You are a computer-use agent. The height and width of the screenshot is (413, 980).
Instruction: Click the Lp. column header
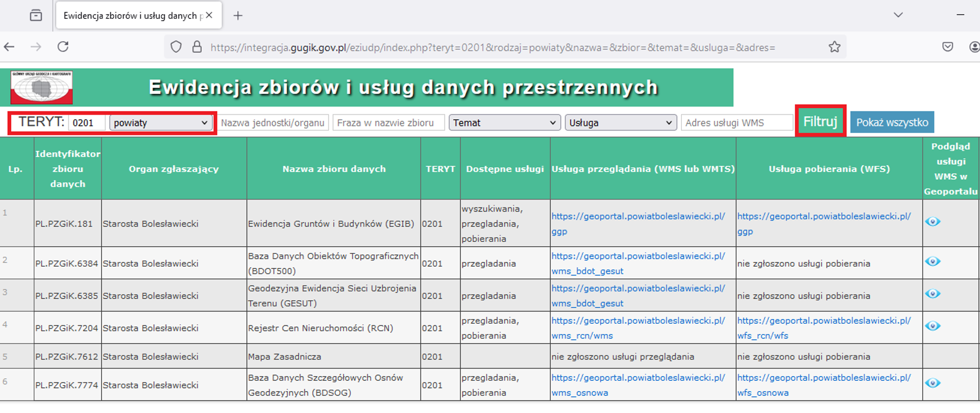point(16,169)
